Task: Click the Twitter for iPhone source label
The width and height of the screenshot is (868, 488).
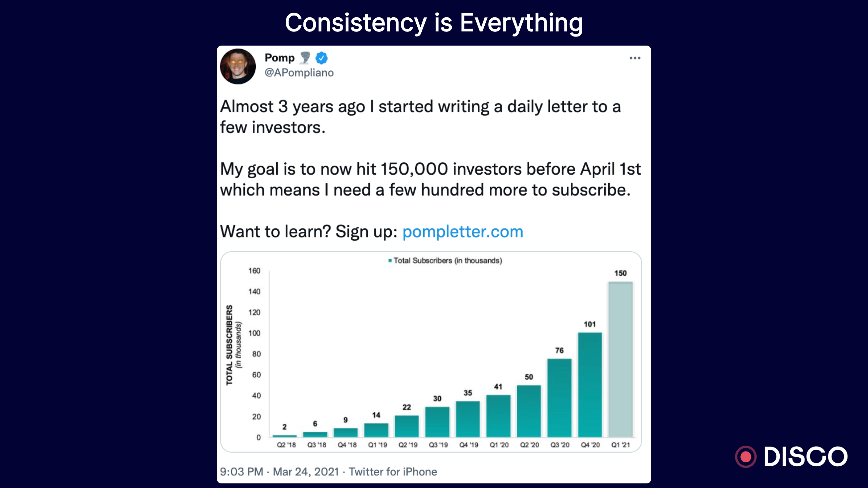Action: (393, 472)
